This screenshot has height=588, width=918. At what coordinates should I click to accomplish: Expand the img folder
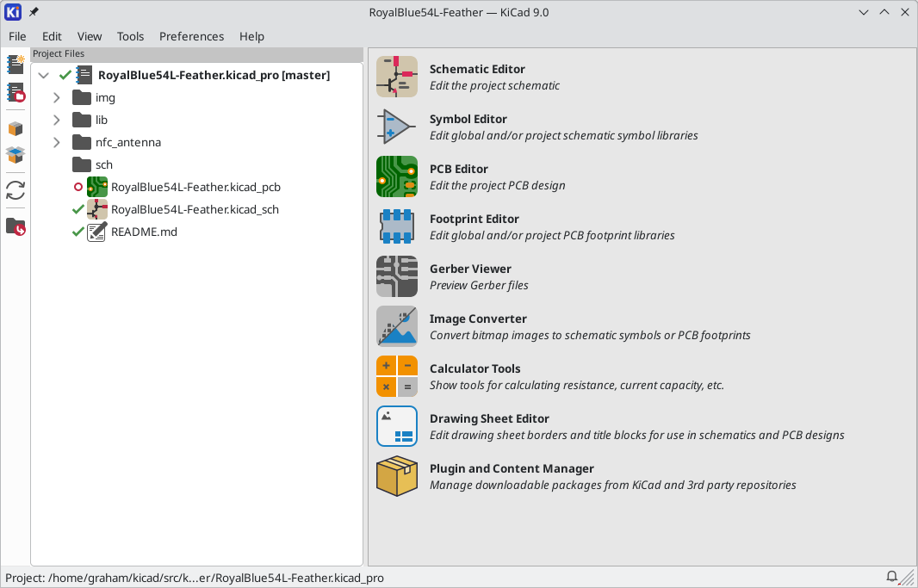point(57,97)
